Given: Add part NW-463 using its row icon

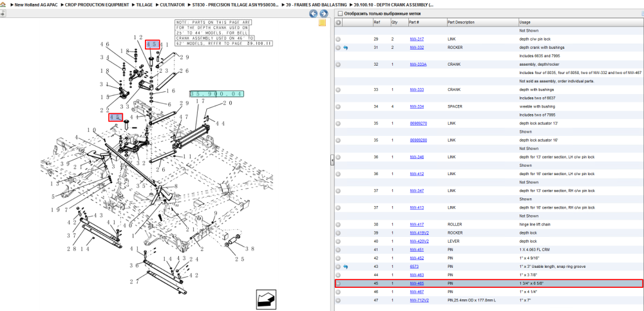Looking at the screenshot, I should point(339,275).
